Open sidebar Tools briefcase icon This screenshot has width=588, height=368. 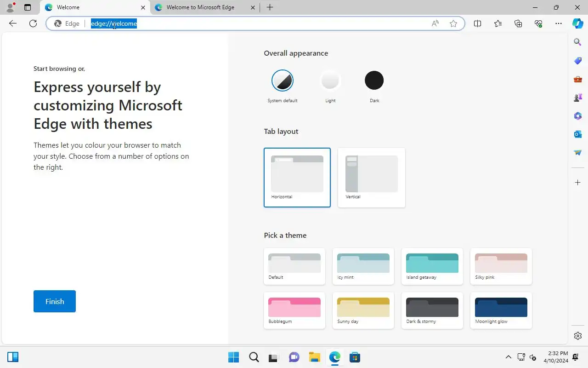pyautogui.click(x=578, y=79)
